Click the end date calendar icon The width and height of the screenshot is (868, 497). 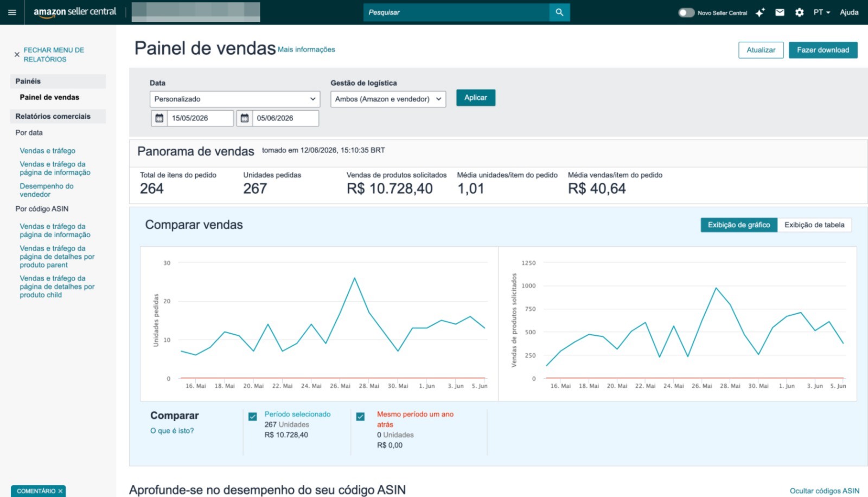pos(245,118)
